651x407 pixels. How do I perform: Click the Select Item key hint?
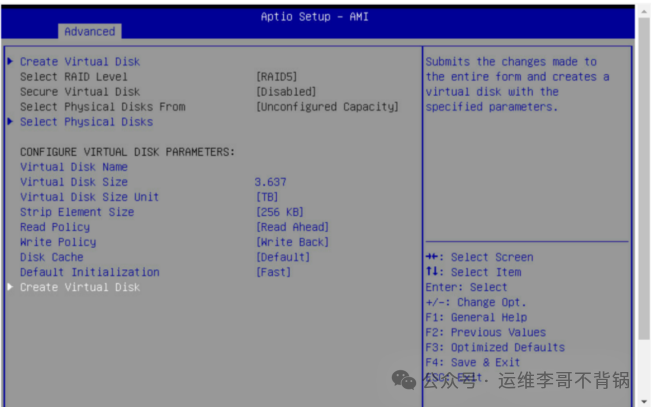[x=473, y=272]
